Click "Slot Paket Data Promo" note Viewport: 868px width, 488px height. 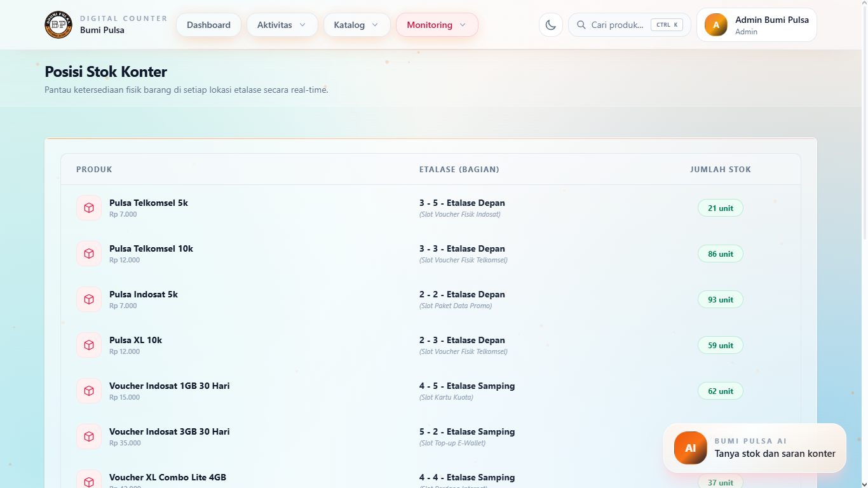tap(456, 306)
